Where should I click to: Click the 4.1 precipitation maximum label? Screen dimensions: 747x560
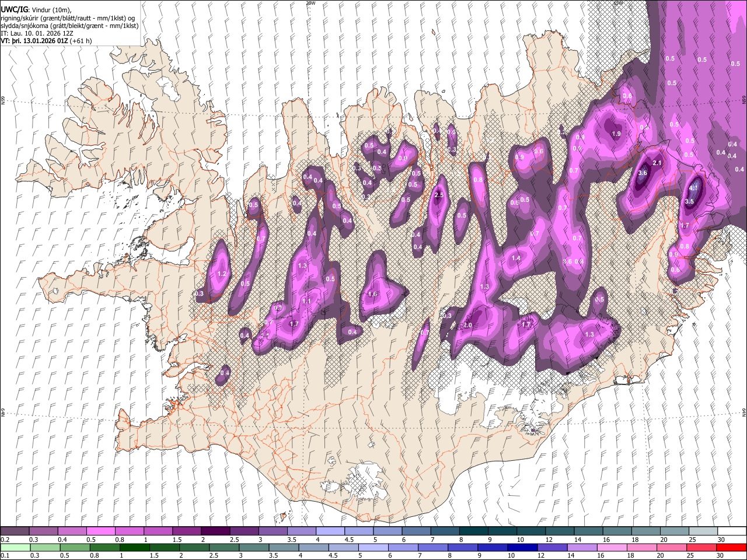[x=693, y=188]
